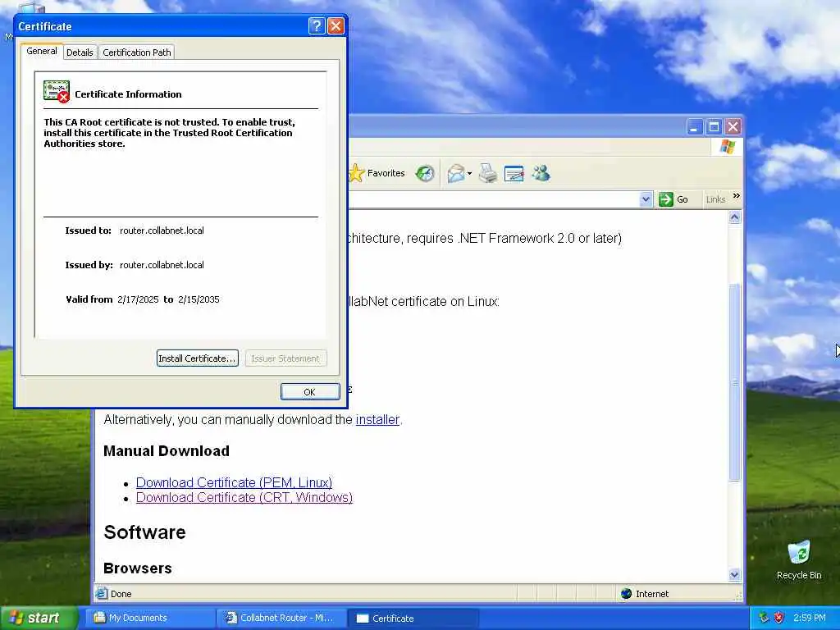Click the Issued by router.collabnet.local value
Image resolution: width=840 pixels, height=630 pixels.
point(162,265)
